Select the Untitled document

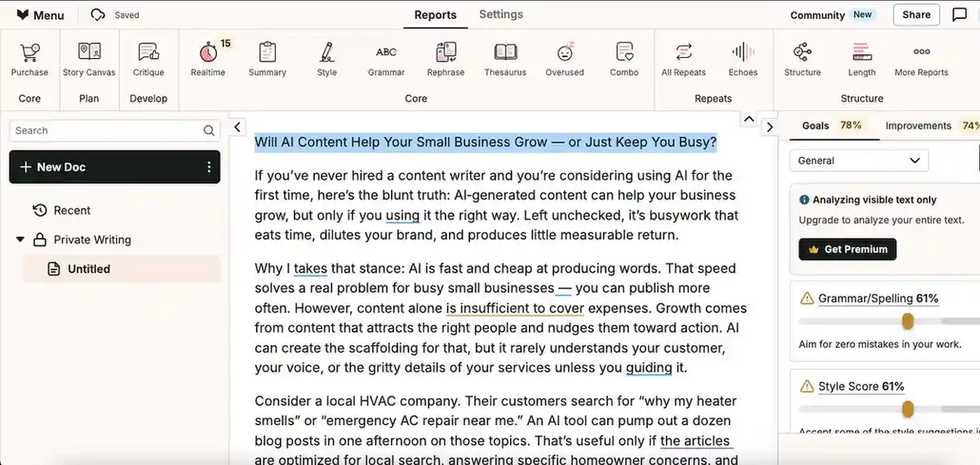[x=122, y=269]
